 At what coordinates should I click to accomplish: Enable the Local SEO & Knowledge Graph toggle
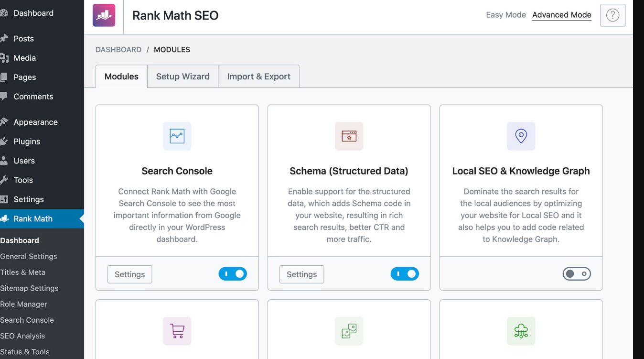pos(577,274)
